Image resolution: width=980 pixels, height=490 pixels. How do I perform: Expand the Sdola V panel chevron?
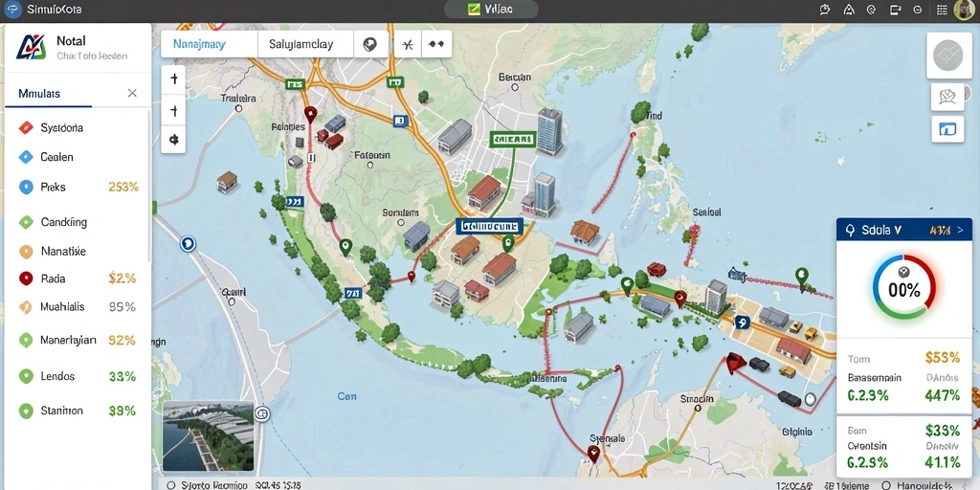point(961,231)
